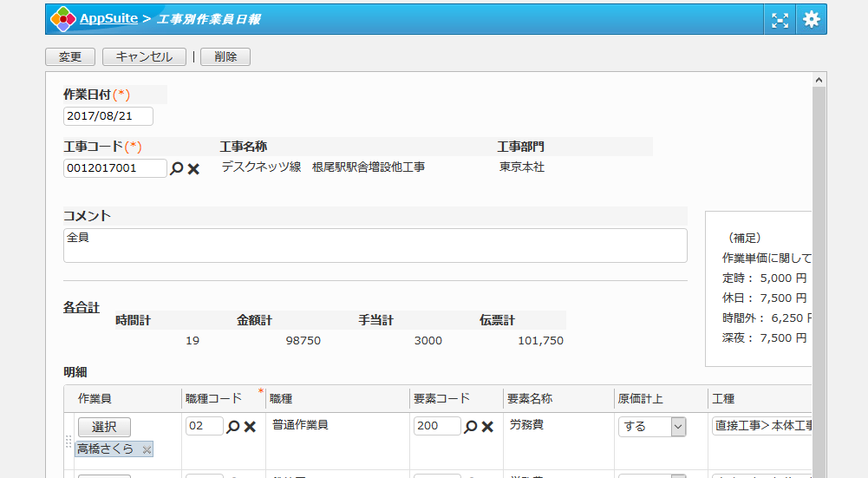
Task: Click 選択 button to choose worker
Action: pyautogui.click(x=104, y=427)
